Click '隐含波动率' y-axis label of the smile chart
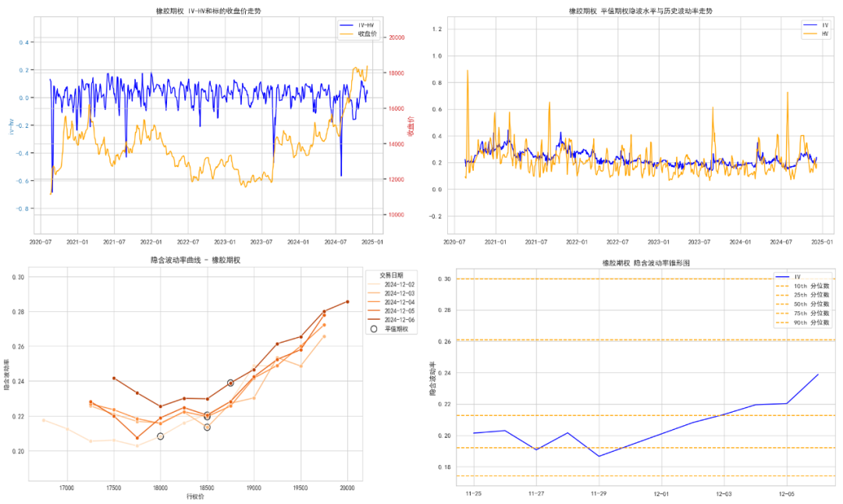Viewport: 843px width, 504px height. point(7,374)
